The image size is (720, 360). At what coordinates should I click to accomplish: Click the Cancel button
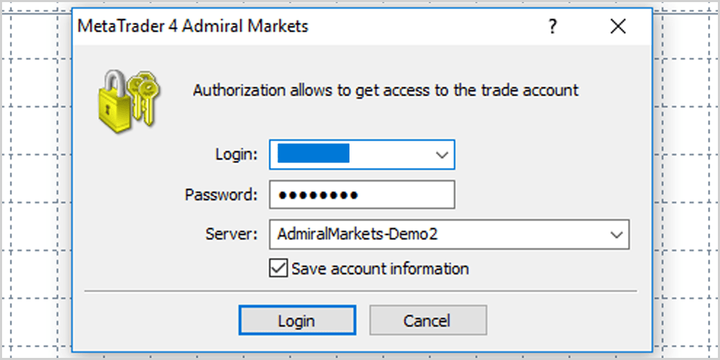tap(428, 320)
